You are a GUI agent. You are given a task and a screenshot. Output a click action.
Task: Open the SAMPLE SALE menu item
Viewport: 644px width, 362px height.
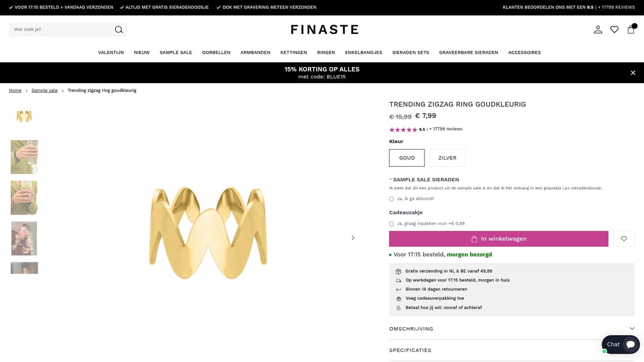click(x=175, y=53)
